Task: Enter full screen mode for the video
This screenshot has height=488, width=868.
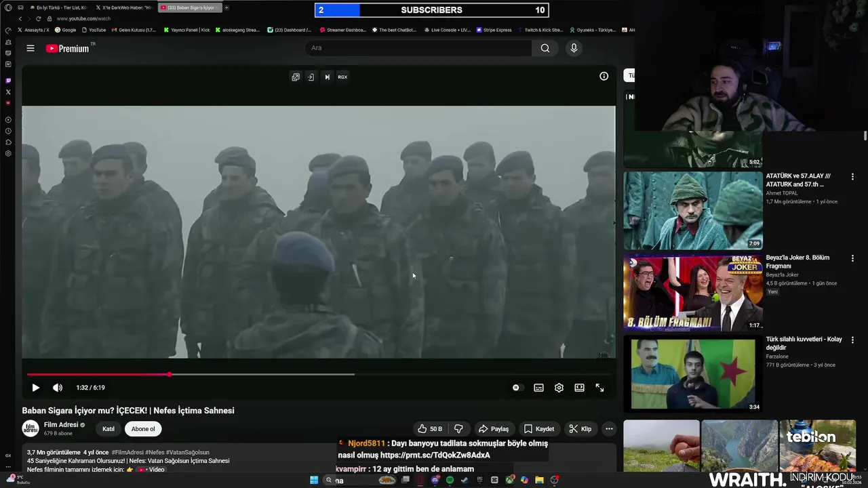Action: (x=599, y=388)
